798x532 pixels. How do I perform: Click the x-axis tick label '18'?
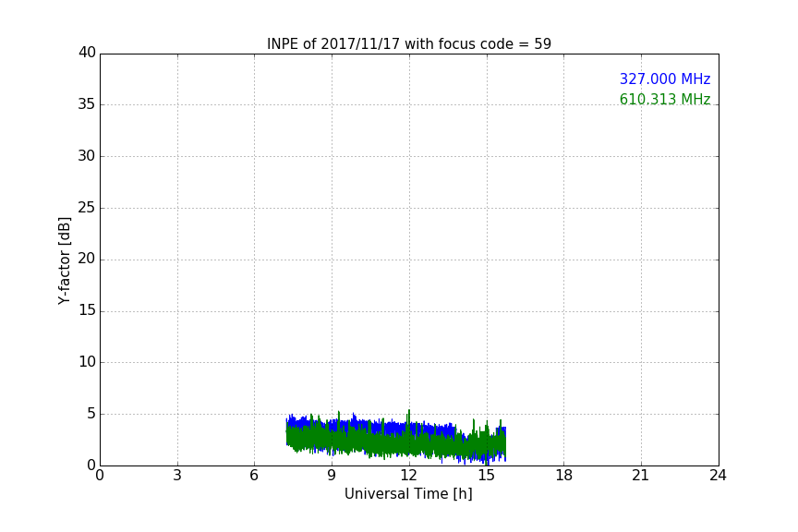(x=563, y=476)
